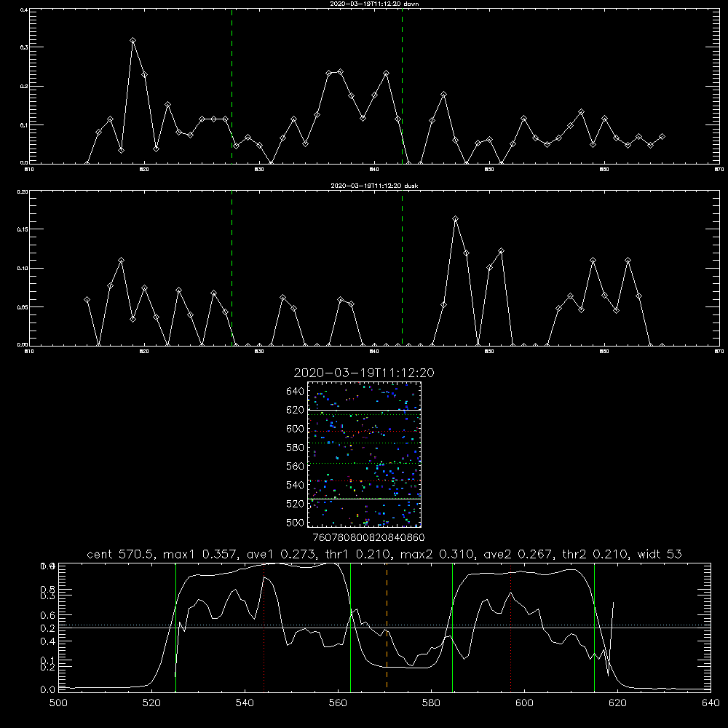
Task: Click the bottom plot y-axis label "0.6"
Action: pyautogui.click(x=47, y=615)
